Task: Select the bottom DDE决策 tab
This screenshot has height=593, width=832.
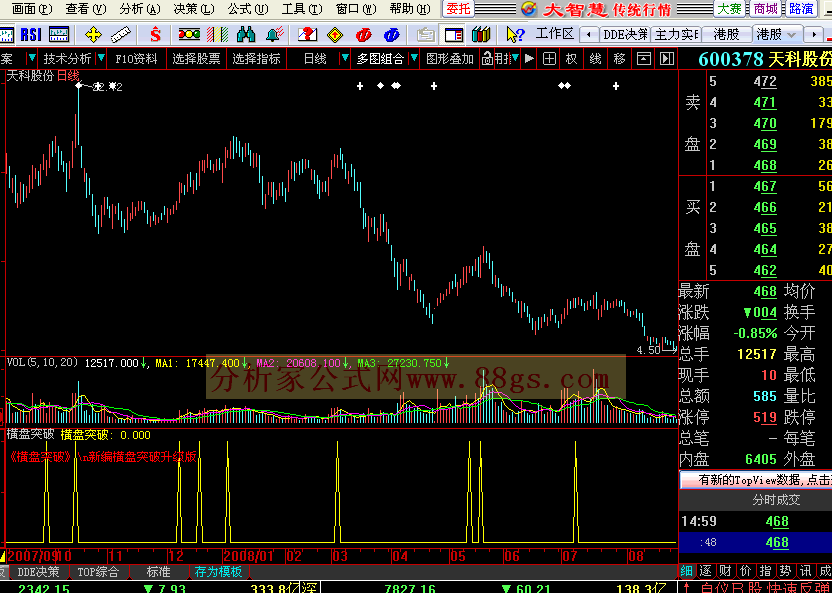Action: 38,571
